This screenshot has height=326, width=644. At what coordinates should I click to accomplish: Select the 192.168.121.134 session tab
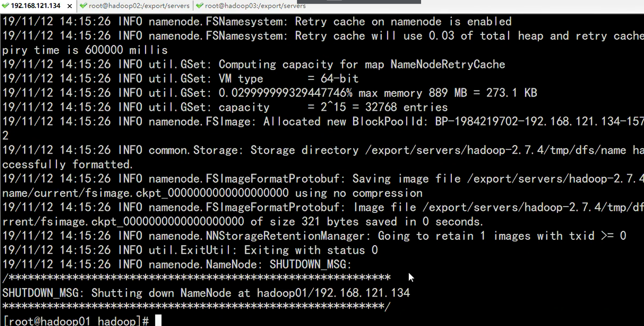(x=36, y=6)
